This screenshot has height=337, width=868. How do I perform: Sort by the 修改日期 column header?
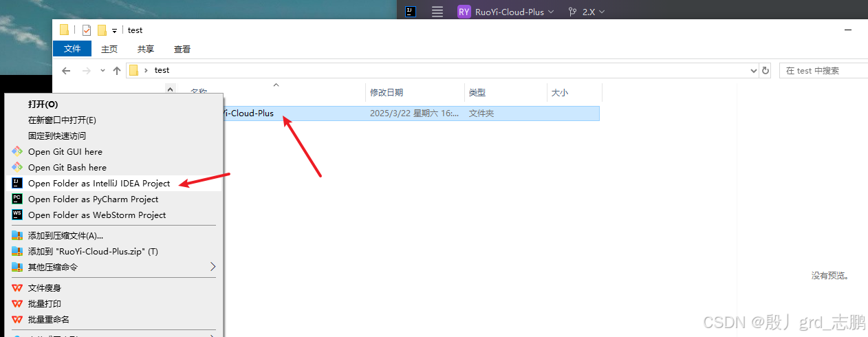[415, 92]
